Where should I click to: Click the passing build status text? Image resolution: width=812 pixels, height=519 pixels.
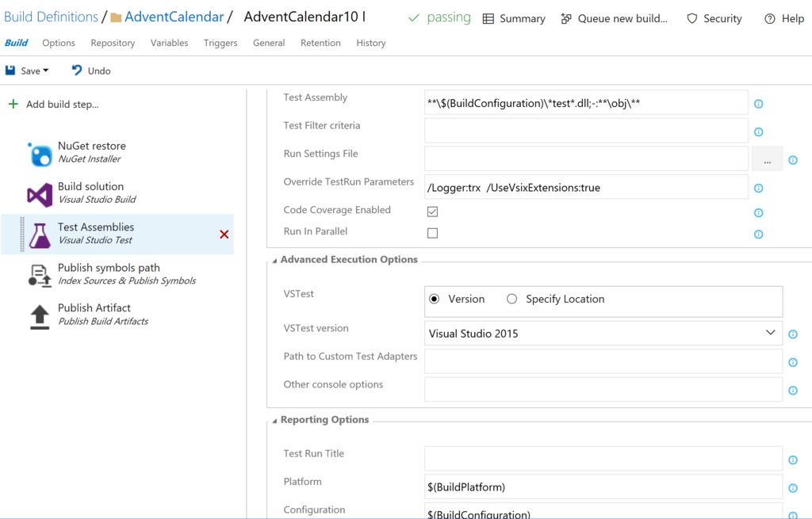click(x=449, y=17)
